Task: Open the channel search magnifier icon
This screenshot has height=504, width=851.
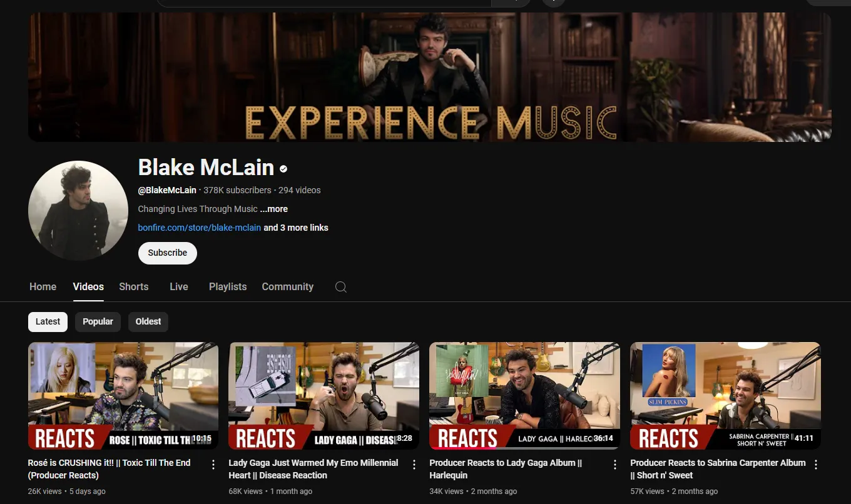Action: (340, 287)
